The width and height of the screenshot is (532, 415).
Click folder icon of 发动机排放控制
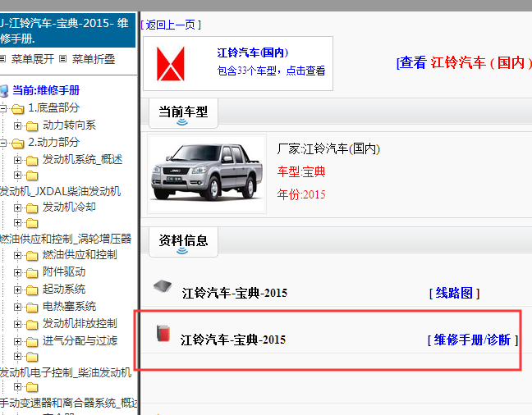click(32, 325)
